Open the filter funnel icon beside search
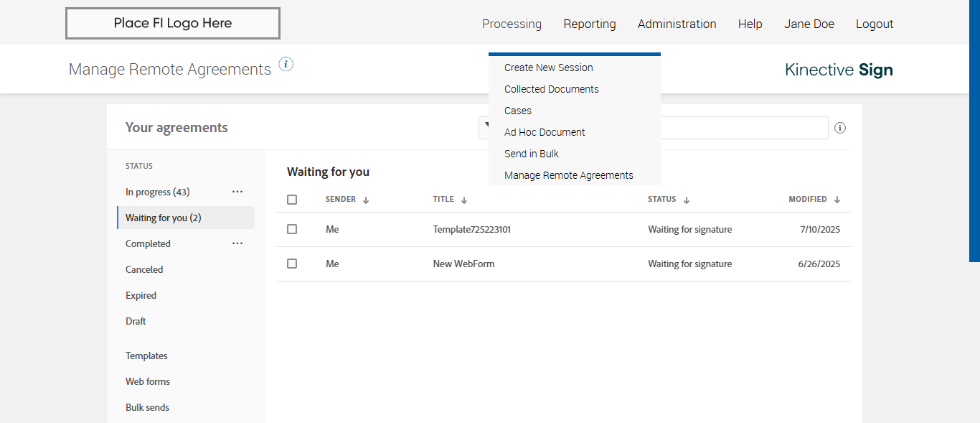The image size is (980, 423). click(x=486, y=126)
